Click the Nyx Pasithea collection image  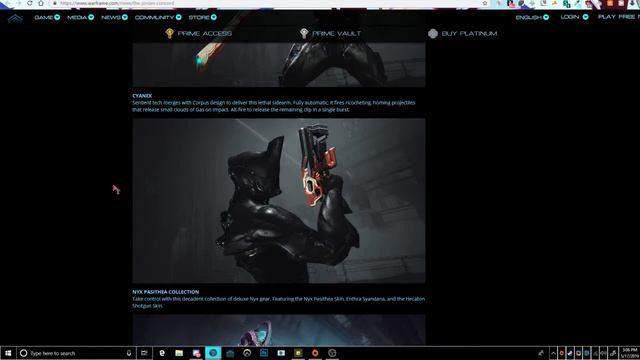(279, 330)
